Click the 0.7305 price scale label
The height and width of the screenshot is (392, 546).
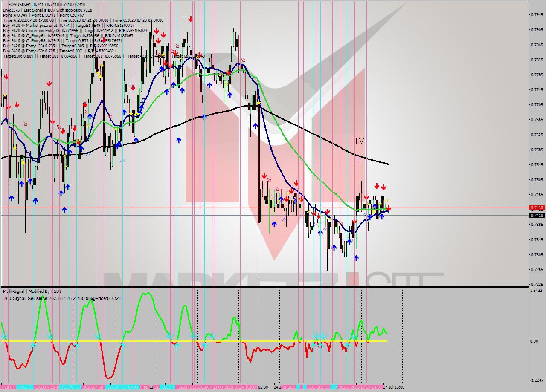click(537, 254)
